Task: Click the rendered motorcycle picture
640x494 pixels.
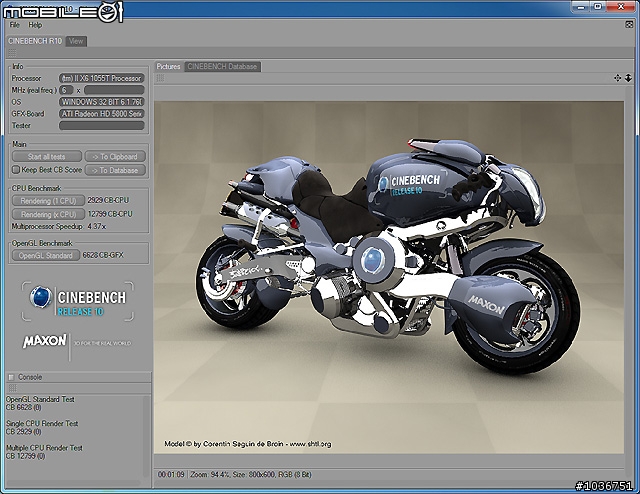Action: [389, 277]
